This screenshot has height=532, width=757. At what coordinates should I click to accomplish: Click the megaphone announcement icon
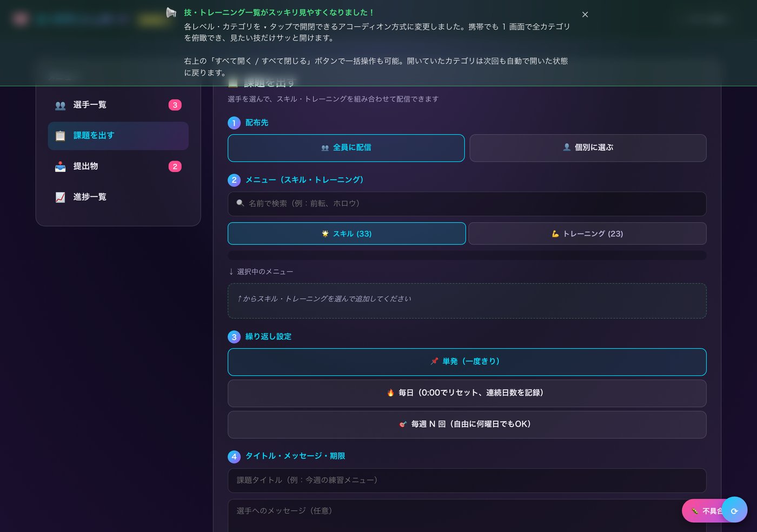[171, 12]
